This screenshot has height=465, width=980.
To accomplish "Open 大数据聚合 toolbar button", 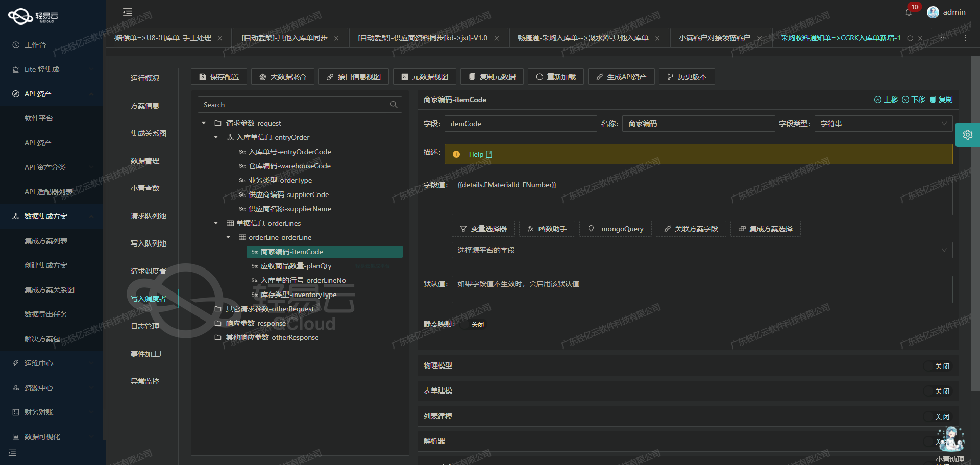I will [x=283, y=77].
